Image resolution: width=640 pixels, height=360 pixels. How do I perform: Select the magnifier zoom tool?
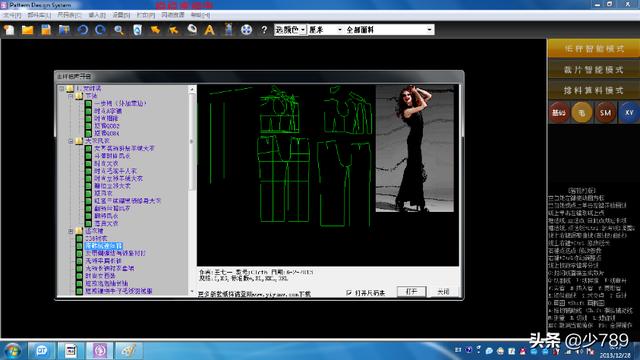click(119, 30)
